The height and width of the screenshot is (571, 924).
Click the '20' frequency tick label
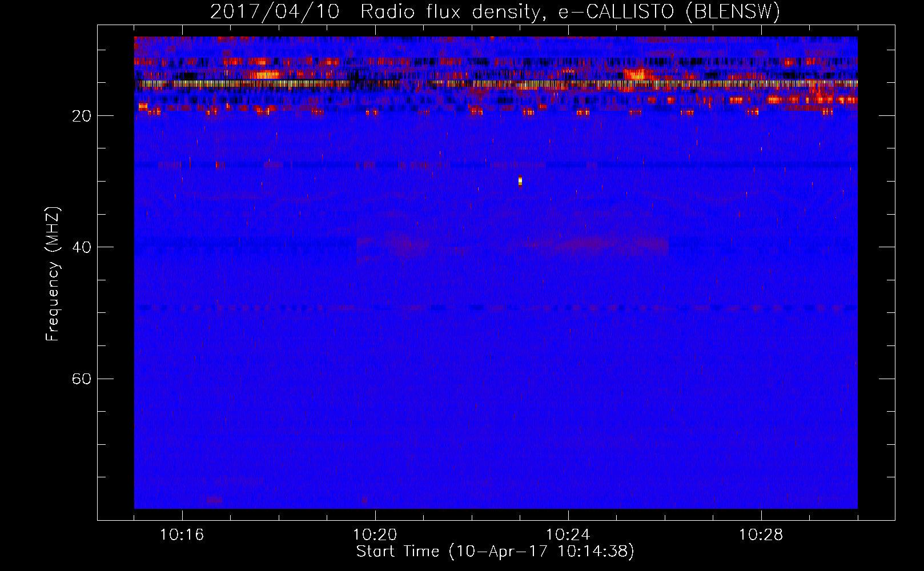pos(82,116)
